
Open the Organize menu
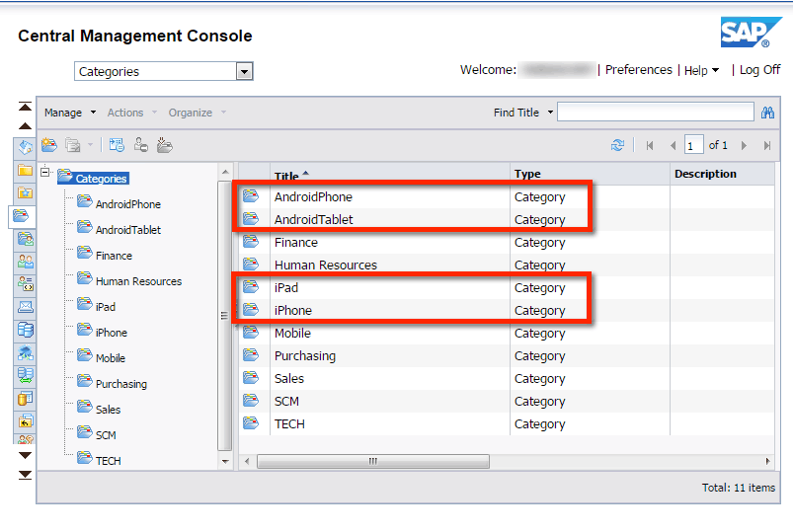197,113
